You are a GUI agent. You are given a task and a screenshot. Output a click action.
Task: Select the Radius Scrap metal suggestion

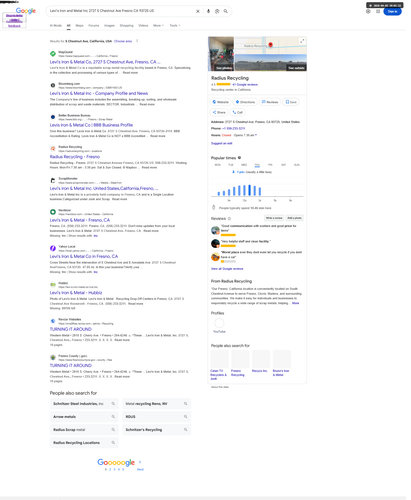(84, 430)
